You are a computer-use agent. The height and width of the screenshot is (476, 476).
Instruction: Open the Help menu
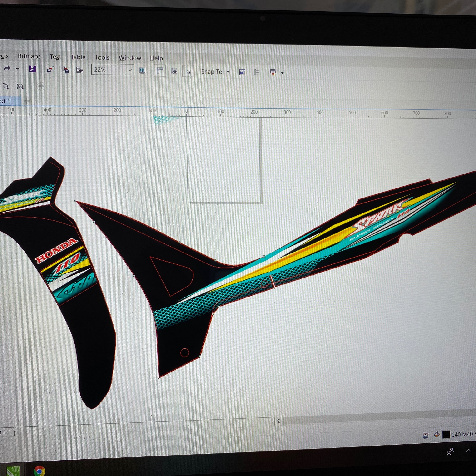[156, 58]
